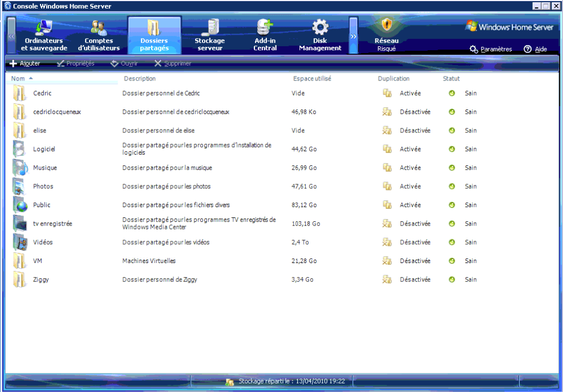This screenshot has width=563, height=392.
Task: Select the Dossiers partagés tab
Action: point(155,35)
